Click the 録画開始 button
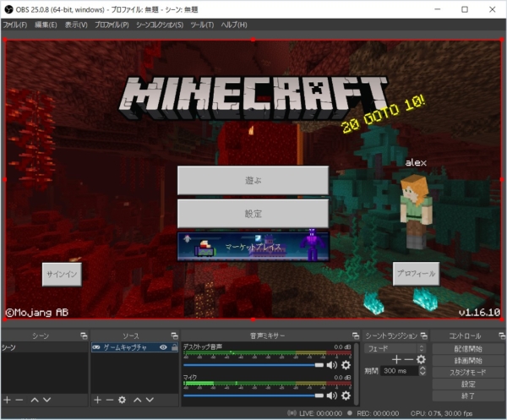Viewport: 507px width, 420px height. [468, 361]
